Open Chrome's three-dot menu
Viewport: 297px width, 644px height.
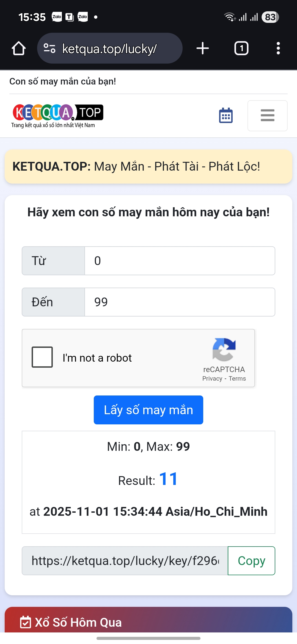pos(279,48)
